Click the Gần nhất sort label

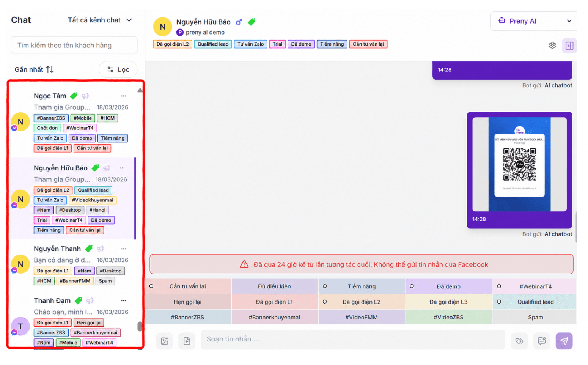coord(29,69)
